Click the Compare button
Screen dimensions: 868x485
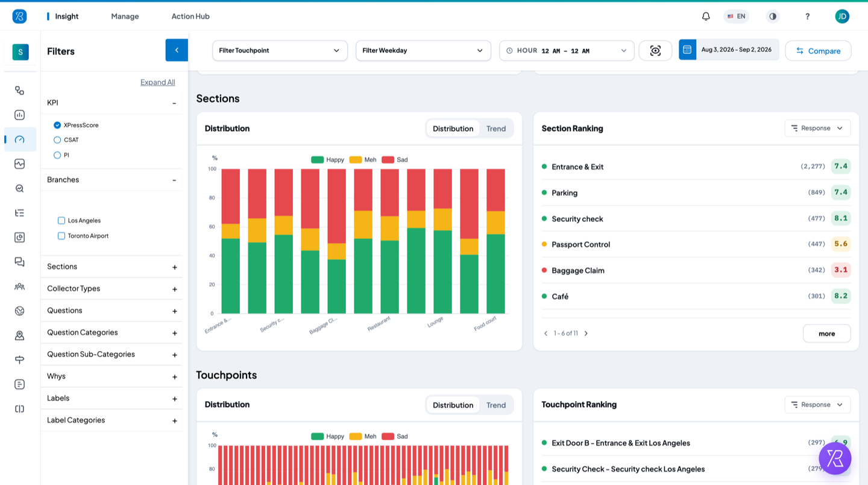(x=818, y=51)
